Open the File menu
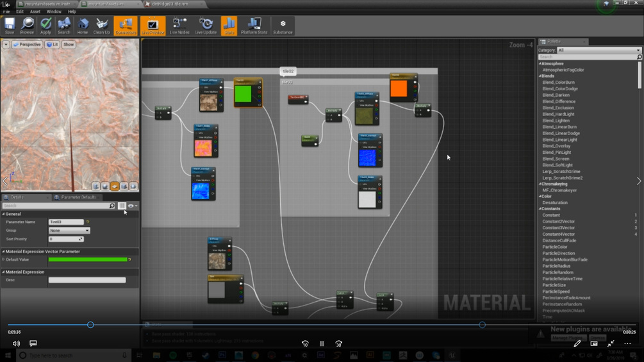The image size is (644, 362). tap(6, 12)
